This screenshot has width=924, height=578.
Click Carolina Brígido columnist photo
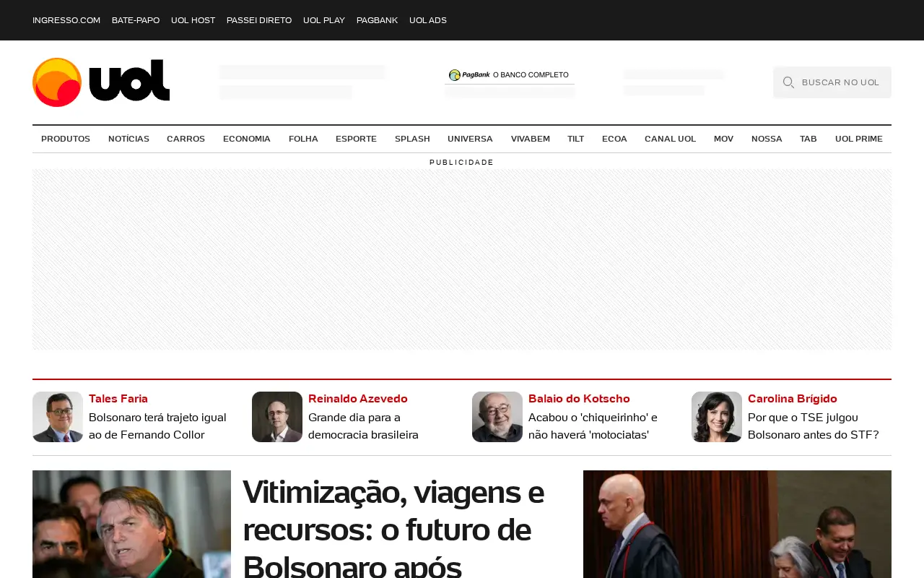[717, 417]
